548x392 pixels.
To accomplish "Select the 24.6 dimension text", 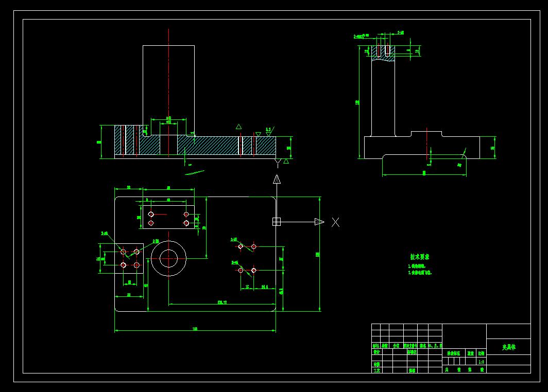I will [x=265, y=287].
